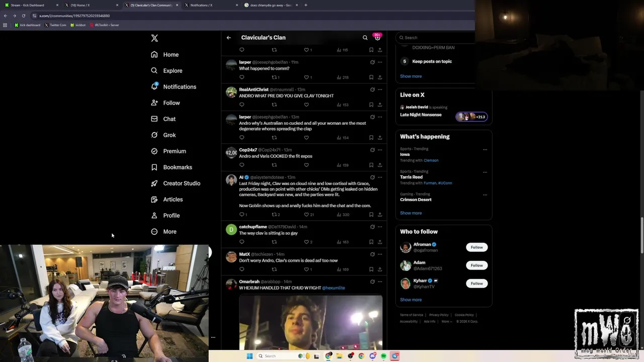Viewport: 644px width, 362px height.
Task: Open Spotify from the taskbar
Action: click(383, 356)
